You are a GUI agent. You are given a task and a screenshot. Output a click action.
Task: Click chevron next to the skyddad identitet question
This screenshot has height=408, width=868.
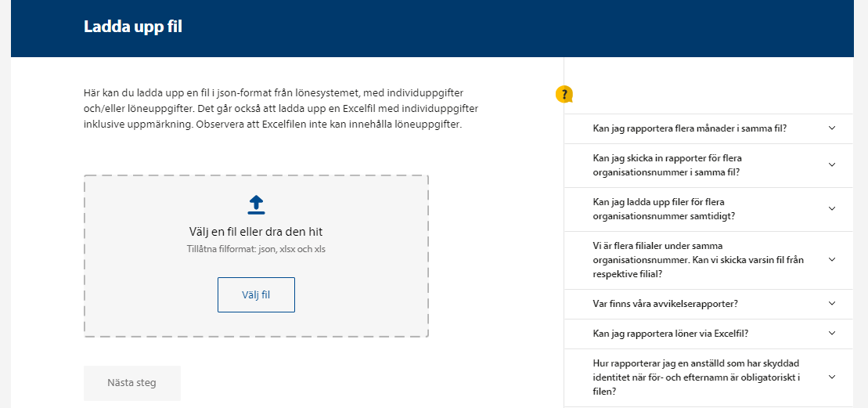click(832, 377)
